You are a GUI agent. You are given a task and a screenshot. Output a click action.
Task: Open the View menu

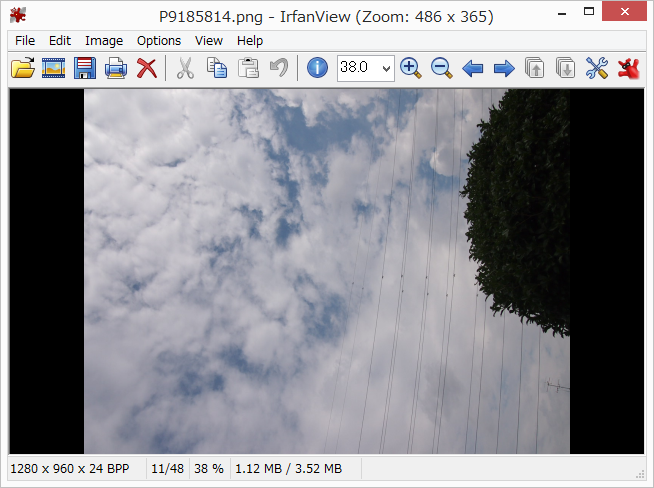coord(209,40)
